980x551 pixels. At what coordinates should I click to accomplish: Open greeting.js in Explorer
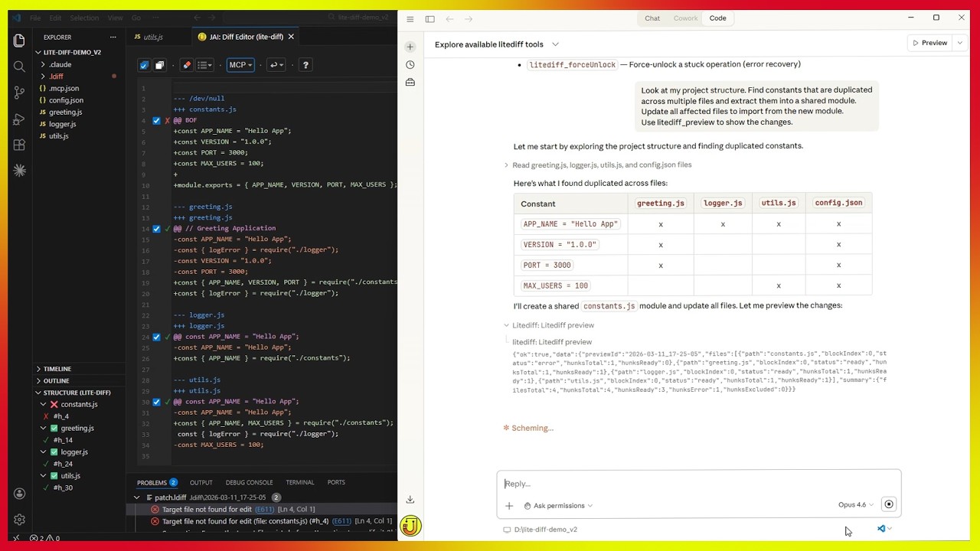pyautogui.click(x=65, y=112)
